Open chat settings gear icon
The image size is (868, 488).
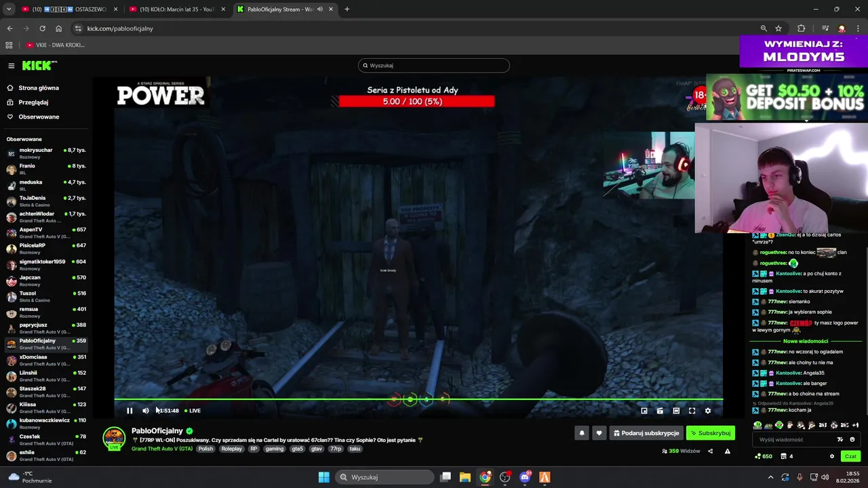(832, 457)
